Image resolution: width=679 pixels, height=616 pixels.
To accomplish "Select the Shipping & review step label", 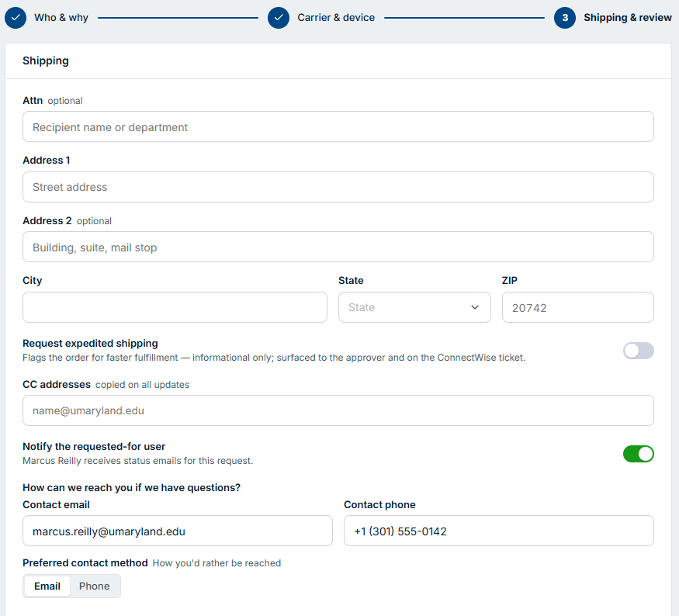I will coord(628,18).
